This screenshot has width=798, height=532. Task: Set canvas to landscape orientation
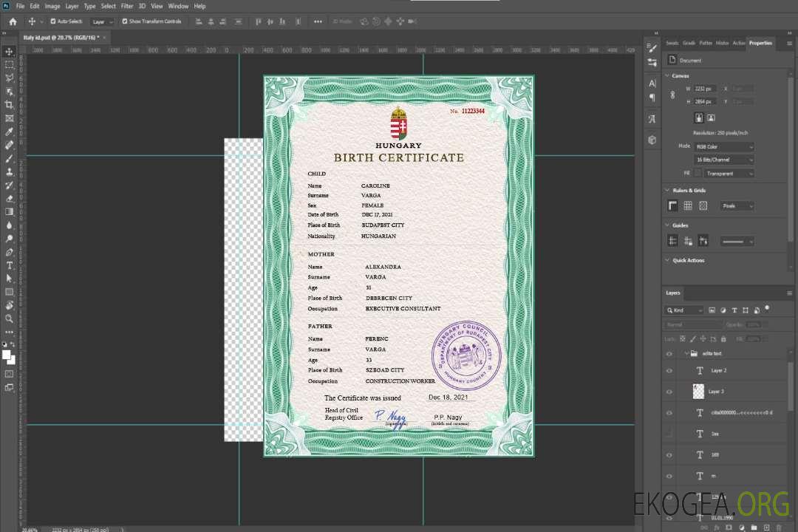click(x=711, y=117)
